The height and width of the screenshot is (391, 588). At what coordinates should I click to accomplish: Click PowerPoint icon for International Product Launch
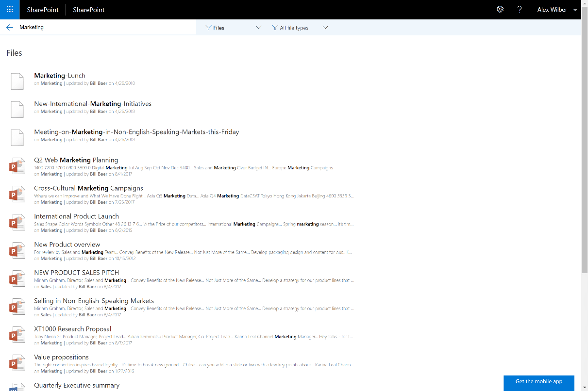tap(17, 222)
